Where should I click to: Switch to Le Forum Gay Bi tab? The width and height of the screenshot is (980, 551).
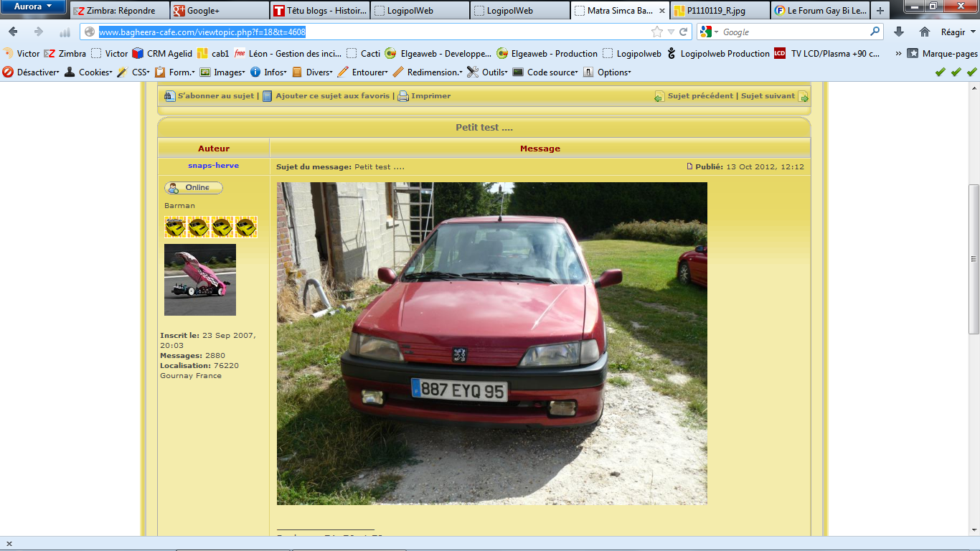coord(820,11)
